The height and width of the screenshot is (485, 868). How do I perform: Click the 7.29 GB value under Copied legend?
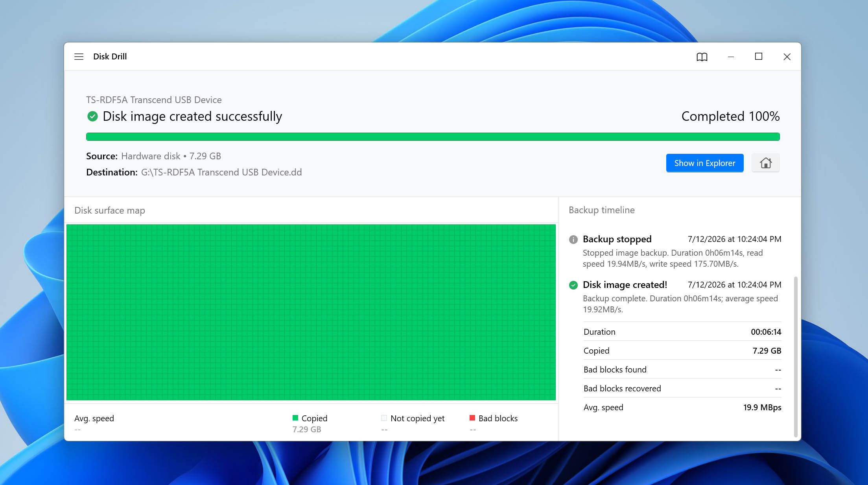click(307, 430)
